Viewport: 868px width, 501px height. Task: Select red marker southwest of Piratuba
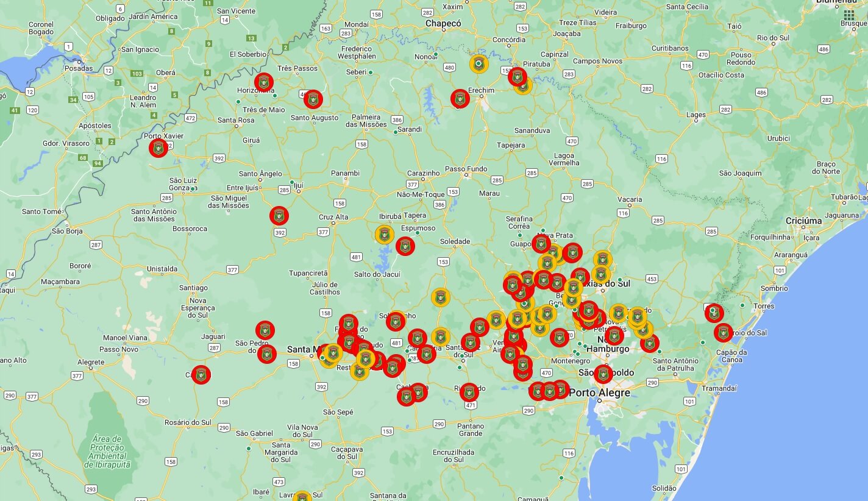pos(518,77)
